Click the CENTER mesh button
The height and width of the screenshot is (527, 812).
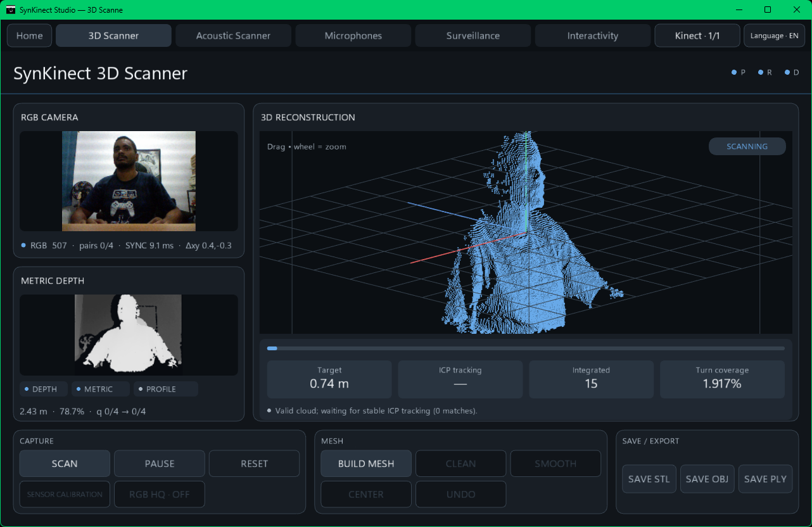(x=366, y=494)
